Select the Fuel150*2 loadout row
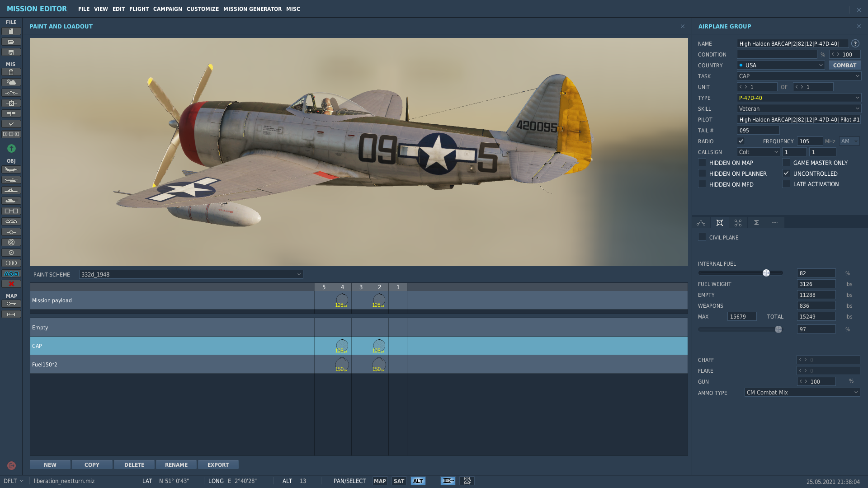Viewport: 868px width, 488px height. click(359, 364)
